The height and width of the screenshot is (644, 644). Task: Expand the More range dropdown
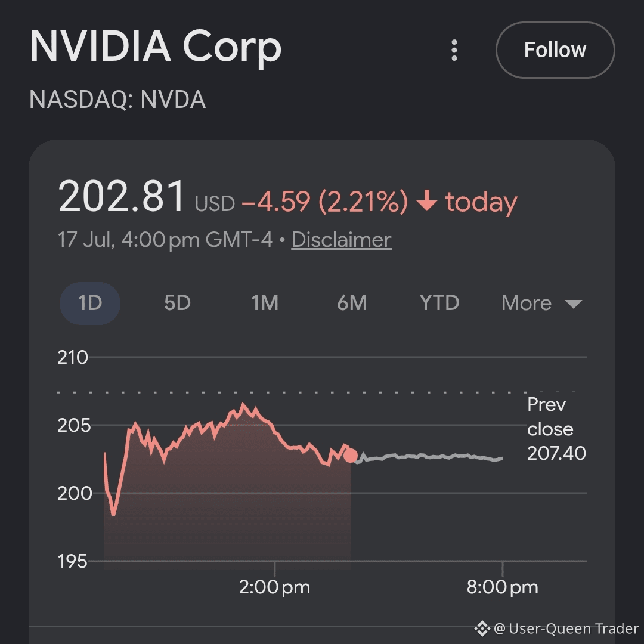541,303
